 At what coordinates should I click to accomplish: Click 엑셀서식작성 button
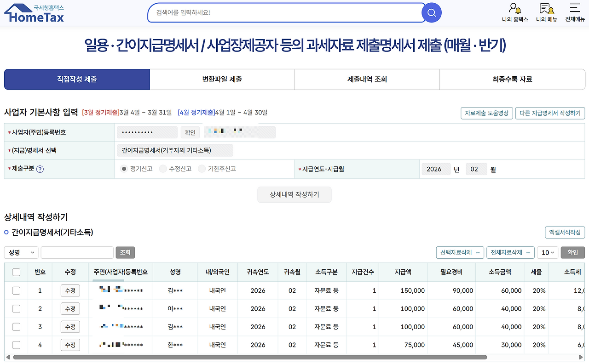[565, 233]
